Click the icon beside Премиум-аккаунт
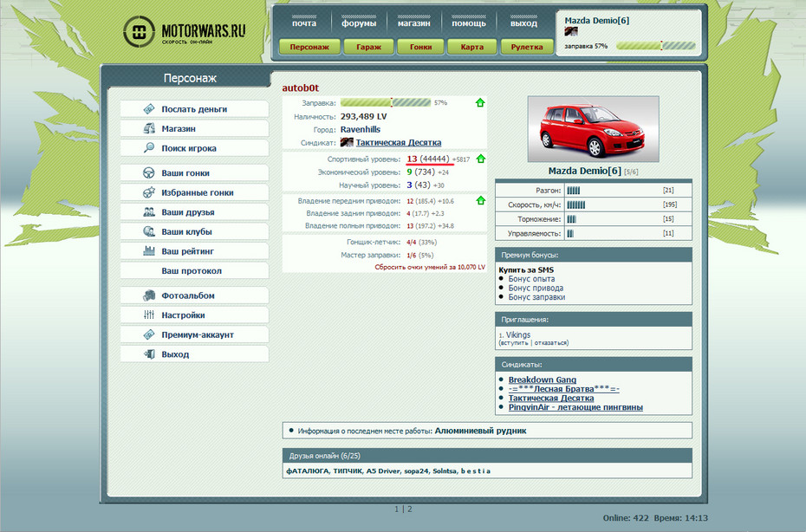Viewport: 806px width, 532px height. click(148, 334)
